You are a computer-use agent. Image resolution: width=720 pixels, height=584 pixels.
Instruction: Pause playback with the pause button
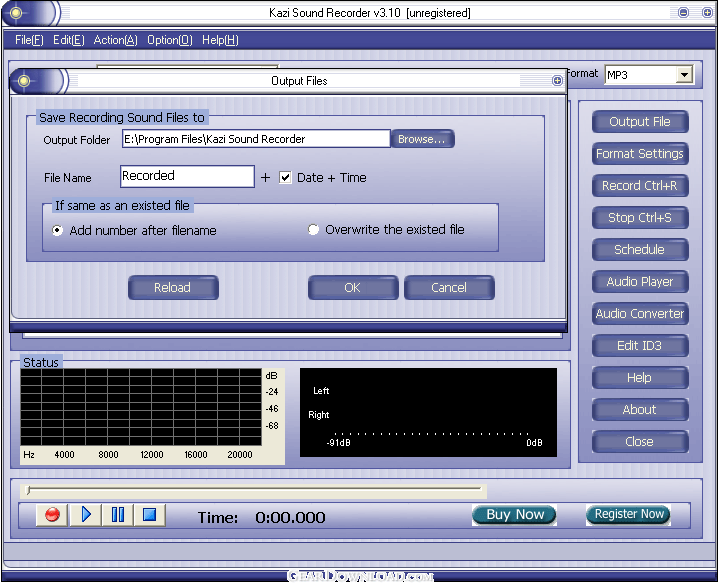(x=118, y=515)
